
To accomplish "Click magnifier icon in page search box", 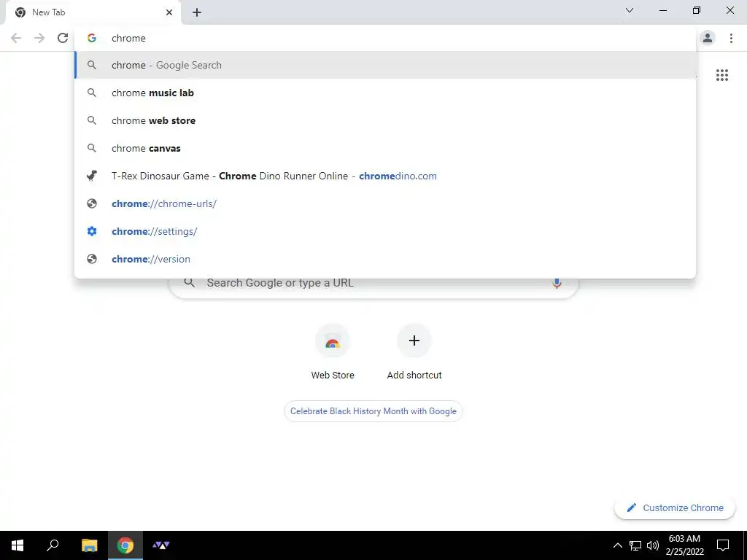I will (190, 283).
